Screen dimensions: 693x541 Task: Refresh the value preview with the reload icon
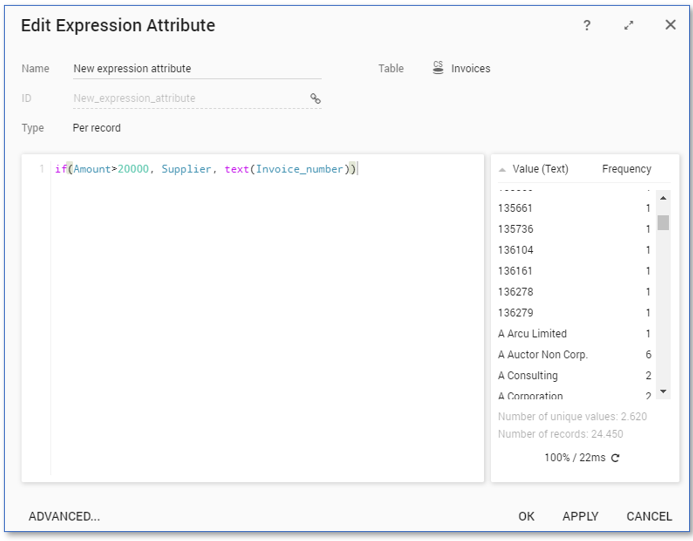click(615, 458)
